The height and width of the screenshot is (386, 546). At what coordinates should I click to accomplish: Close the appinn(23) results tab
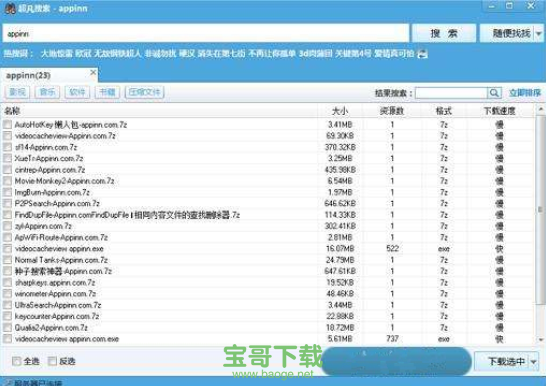tap(93, 72)
